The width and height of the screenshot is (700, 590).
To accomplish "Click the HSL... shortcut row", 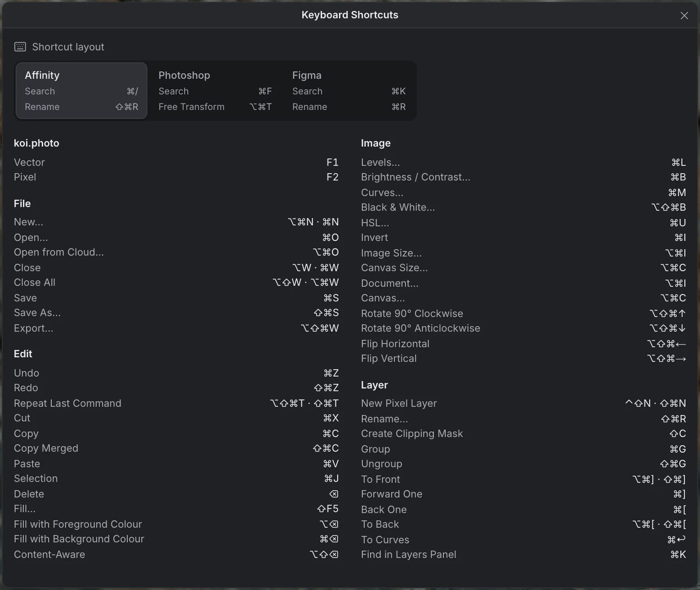I will (x=523, y=223).
